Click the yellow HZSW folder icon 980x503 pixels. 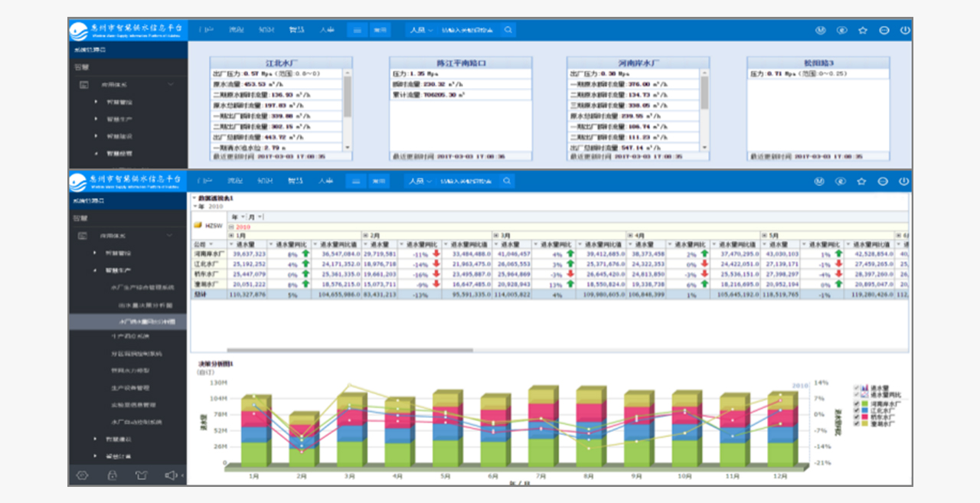[198, 226]
